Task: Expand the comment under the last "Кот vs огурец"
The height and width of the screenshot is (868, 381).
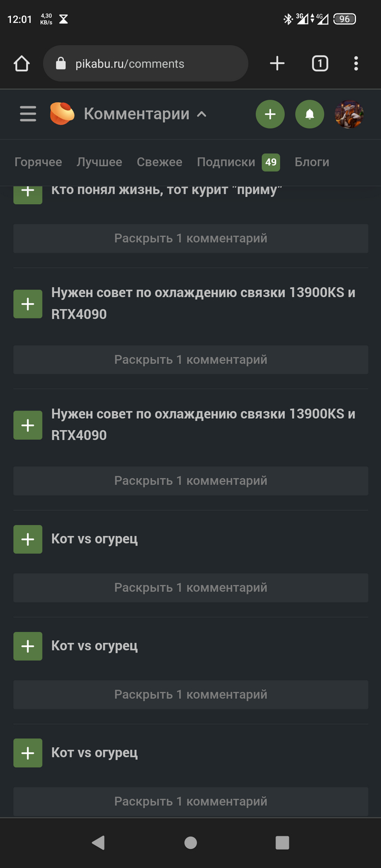Action: [x=190, y=802]
